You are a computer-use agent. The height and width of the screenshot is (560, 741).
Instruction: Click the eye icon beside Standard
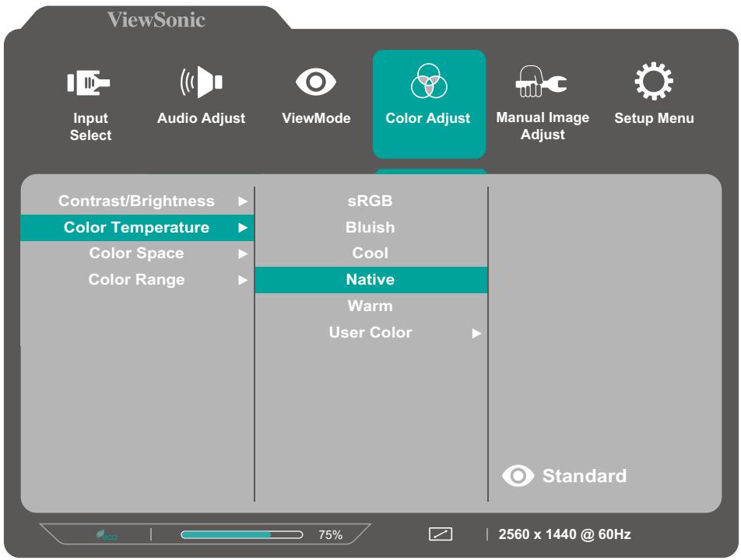tap(518, 475)
